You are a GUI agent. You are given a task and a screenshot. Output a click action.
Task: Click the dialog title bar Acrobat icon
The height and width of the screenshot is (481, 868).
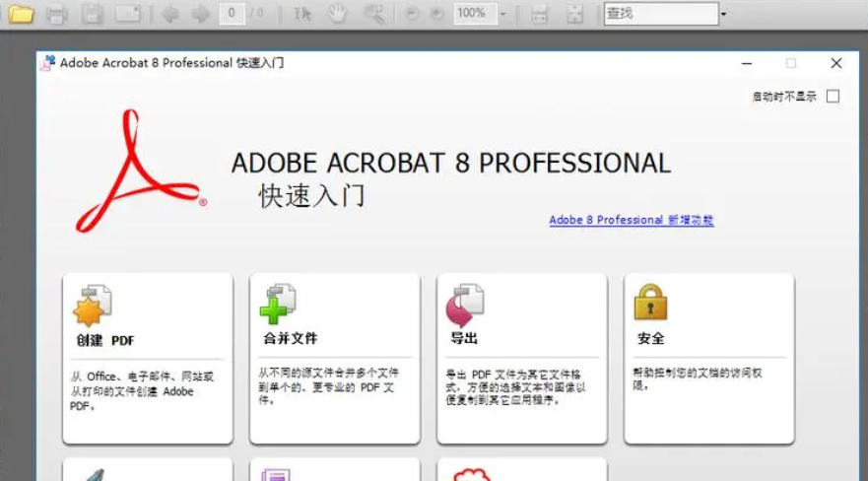pyautogui.click(x=47, y=63)
